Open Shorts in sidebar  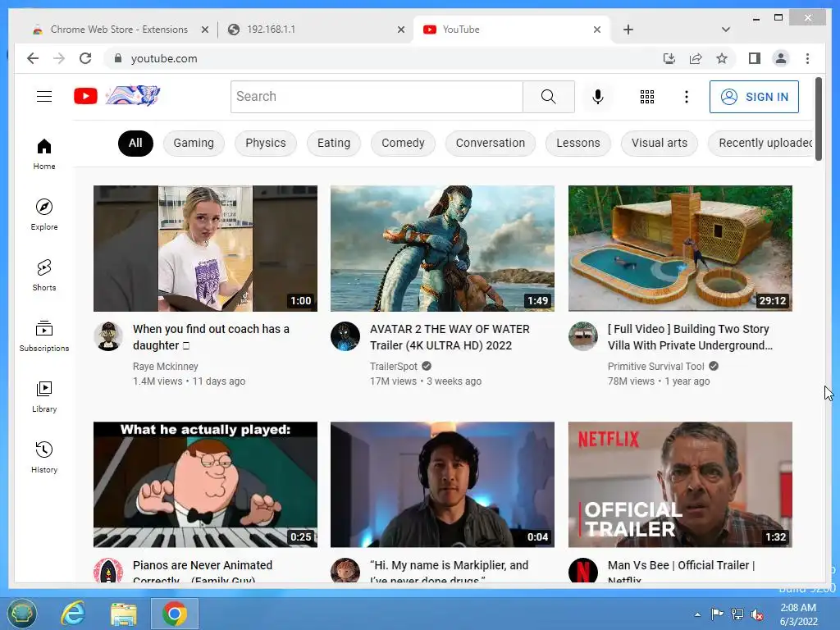click(44, 276)
